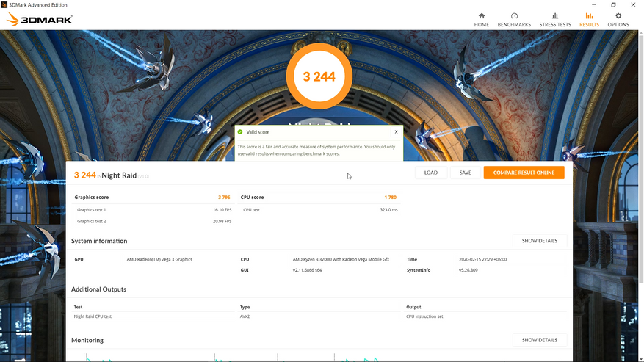
Task: Open Stress Tests section
Action: coord(555,20)
